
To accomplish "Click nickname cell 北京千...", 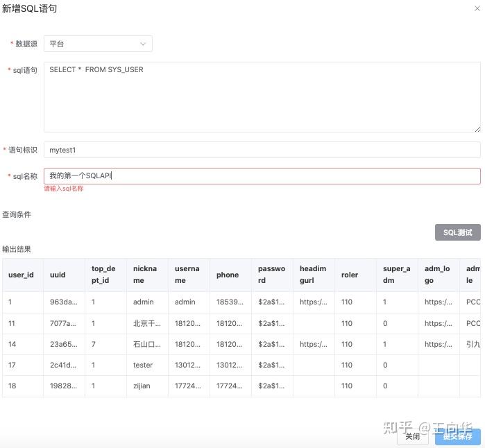I will [147, 323].
